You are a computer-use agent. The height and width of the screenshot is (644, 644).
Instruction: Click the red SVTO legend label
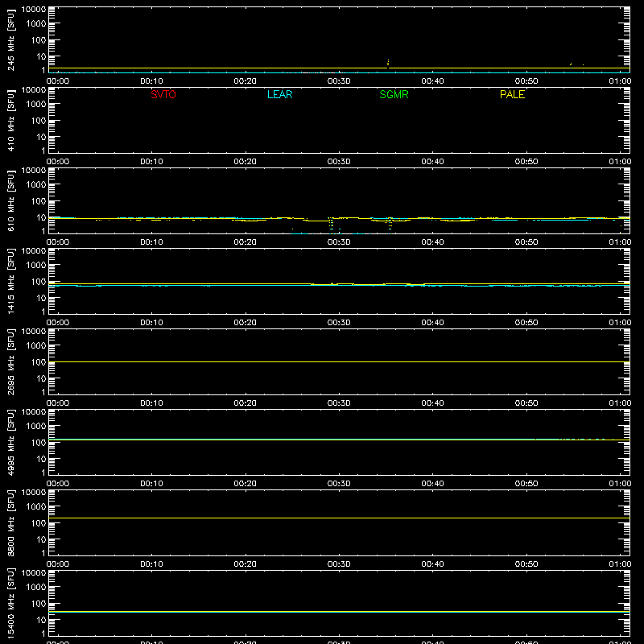click(x=163, y=94)
